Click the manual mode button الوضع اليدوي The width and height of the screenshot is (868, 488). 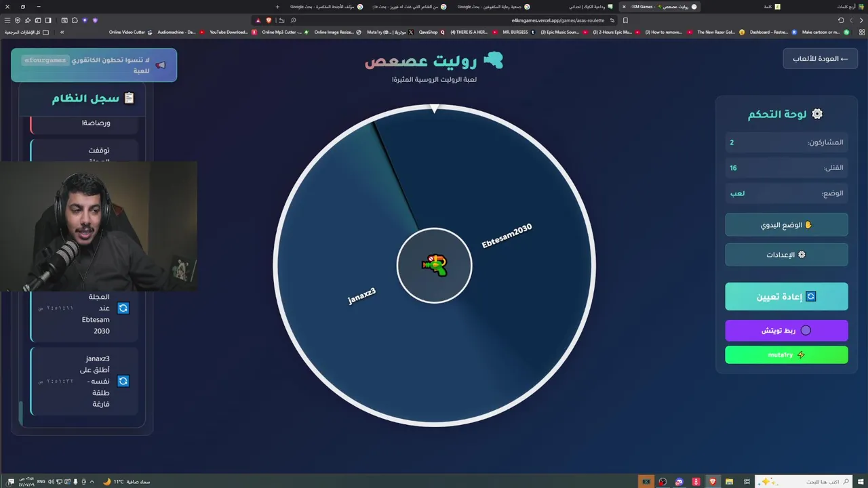pyautogui.click(x=786, y=225)
